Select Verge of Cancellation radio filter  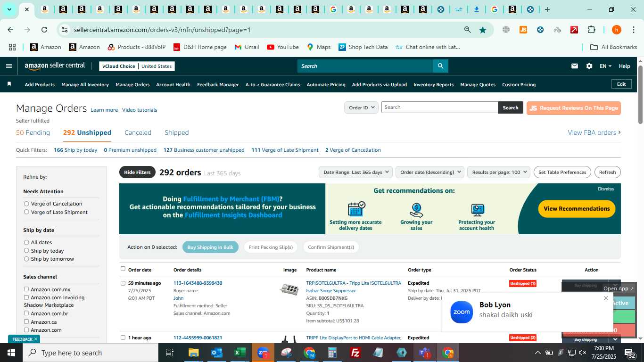pyautogui.click(x=26, y=204)
